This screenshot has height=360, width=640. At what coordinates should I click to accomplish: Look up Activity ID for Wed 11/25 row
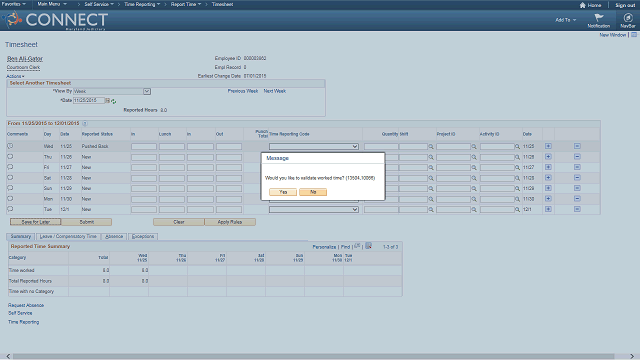[x=517, y=147]
